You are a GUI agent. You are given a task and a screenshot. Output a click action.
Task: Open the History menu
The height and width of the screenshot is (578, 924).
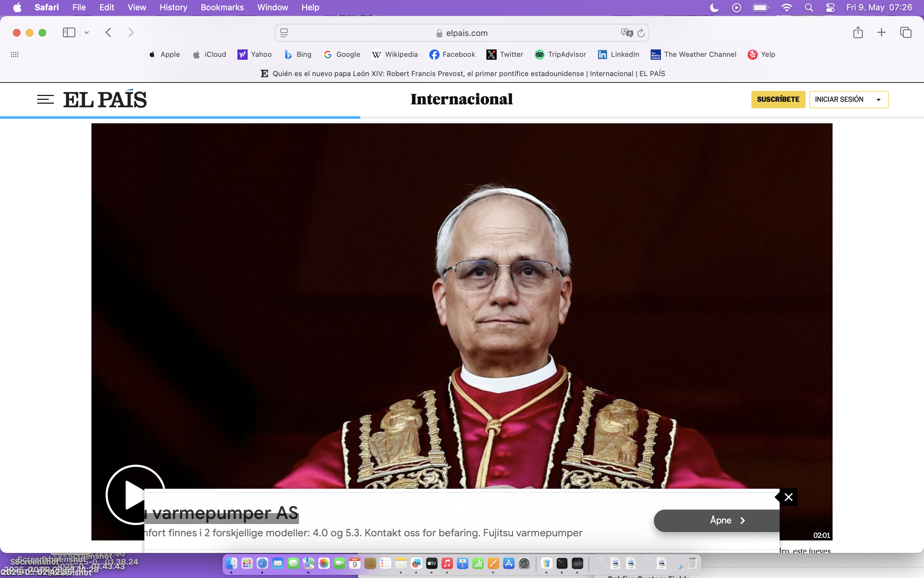(173, 7)
